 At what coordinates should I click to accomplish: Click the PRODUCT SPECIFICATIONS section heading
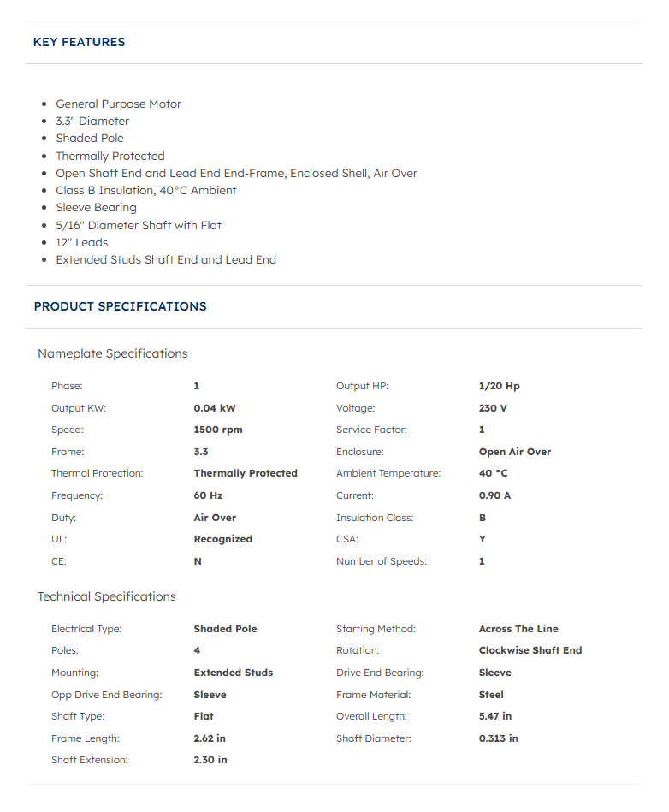[120, 306]
